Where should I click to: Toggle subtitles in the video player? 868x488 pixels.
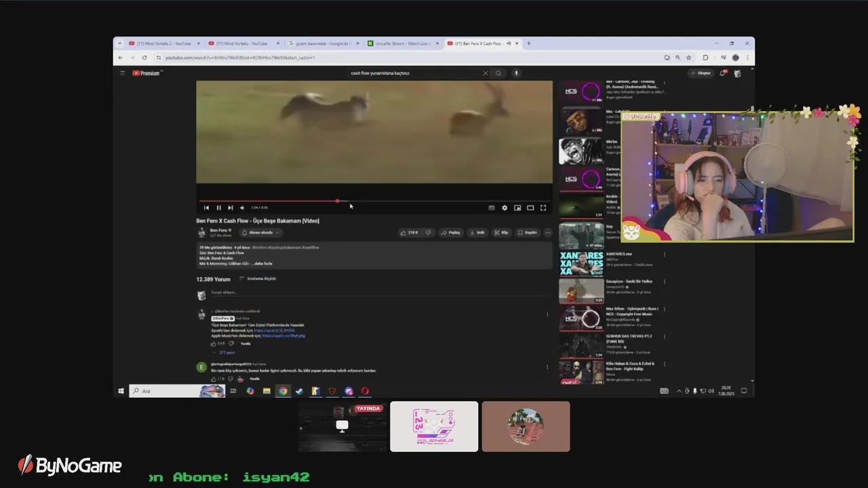492,208
